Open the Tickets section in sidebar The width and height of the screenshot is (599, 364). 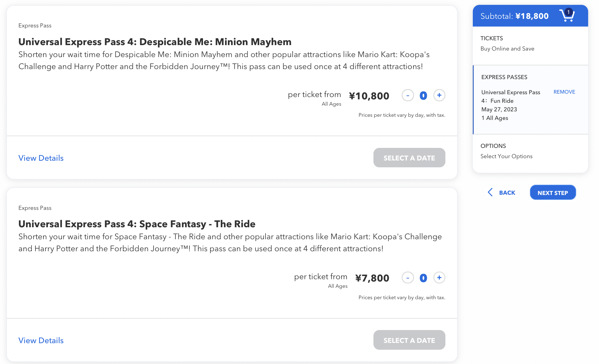[x=492, y=38]
